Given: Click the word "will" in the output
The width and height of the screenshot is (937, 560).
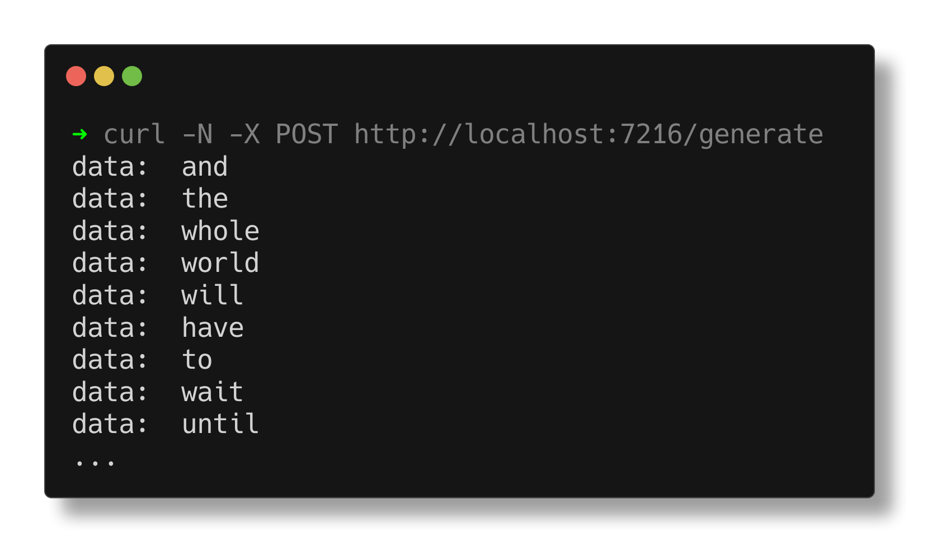Looking at the screenshot, I should [x=213, y=295].
